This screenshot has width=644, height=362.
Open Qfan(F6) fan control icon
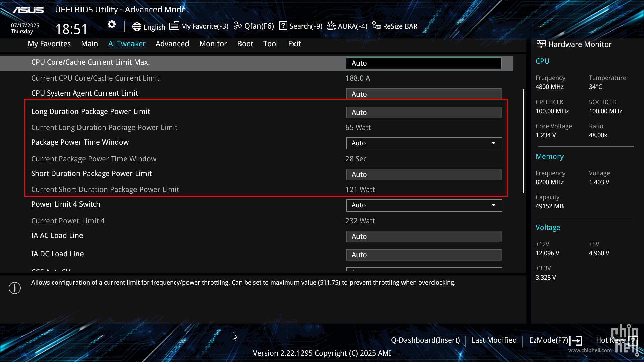click(x=237, y=26)
